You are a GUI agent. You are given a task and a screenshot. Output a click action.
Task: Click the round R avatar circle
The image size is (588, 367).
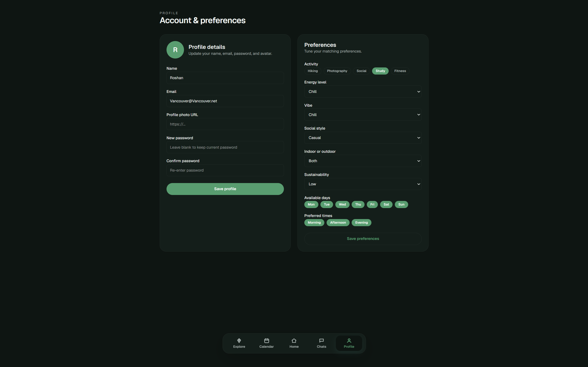[175, 50]
